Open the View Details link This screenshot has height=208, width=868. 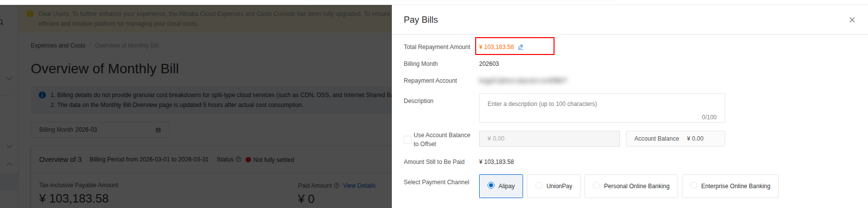[359, 186]
